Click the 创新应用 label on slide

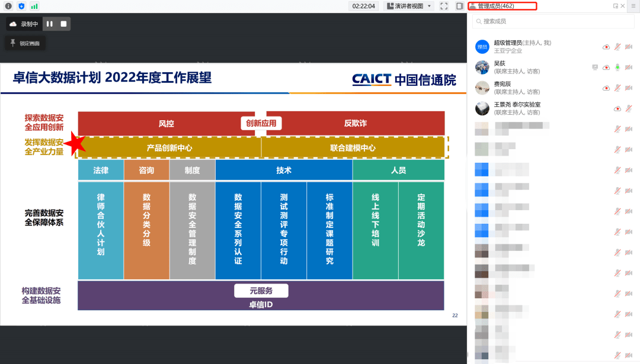tap(261, 123)
